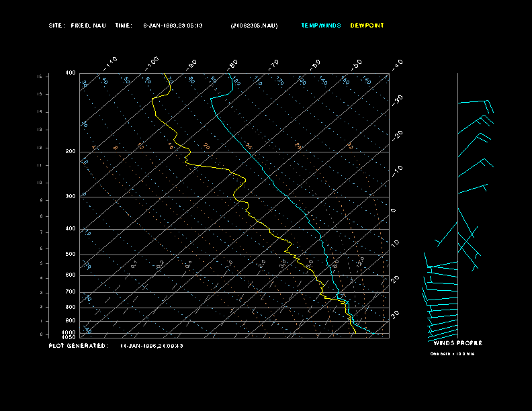Click the -40 temperature label at top right

click(x=396, y=64)
